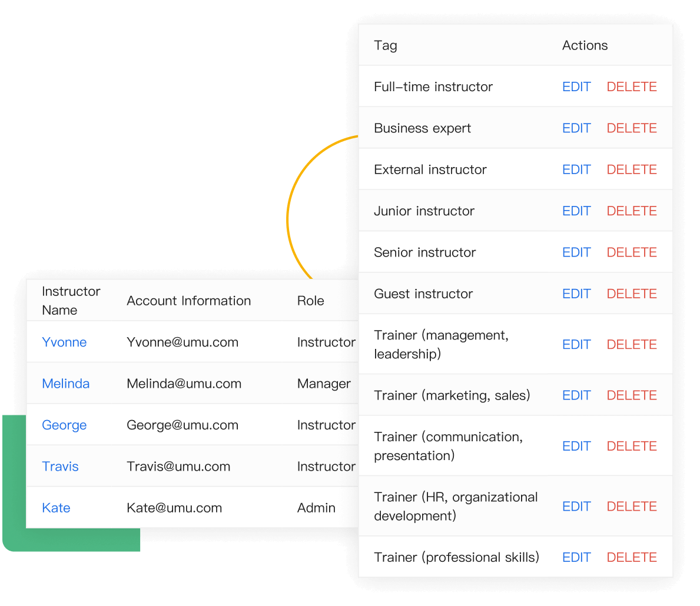Delete Trainer (HR, organizational development) tag
Screen dimensions: 700x606
click(631, 507)
